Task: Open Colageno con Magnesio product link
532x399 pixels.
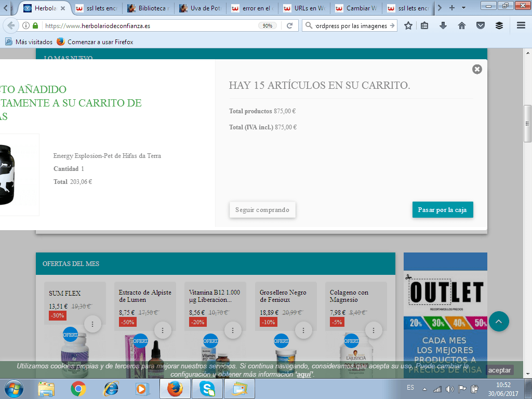Action: [349, 296]
